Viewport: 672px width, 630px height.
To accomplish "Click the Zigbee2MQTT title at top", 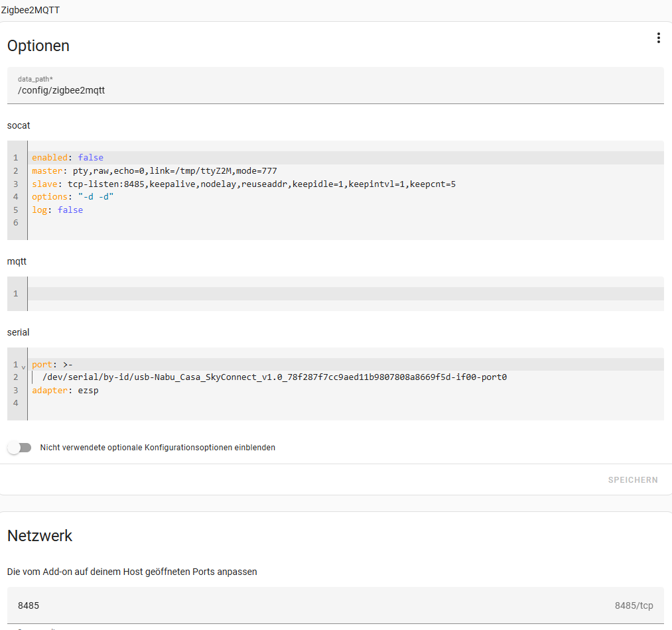I will 31,10.
